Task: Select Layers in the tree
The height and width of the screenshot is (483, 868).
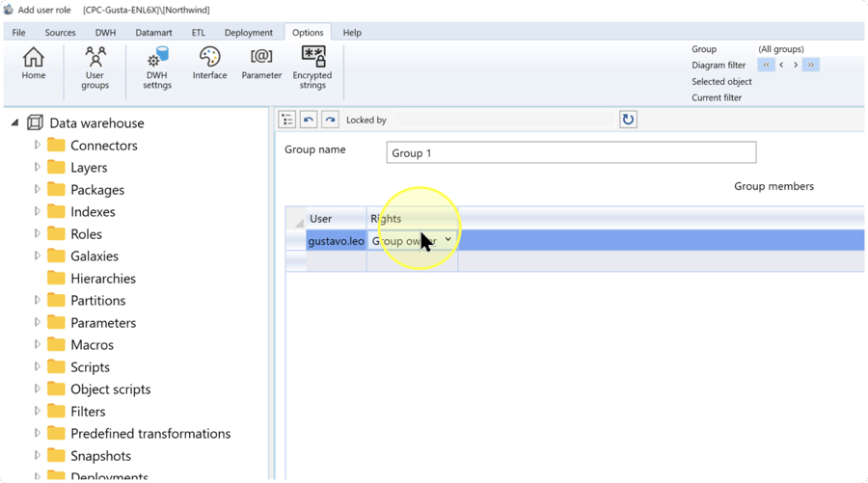Action: click(89, 167)
